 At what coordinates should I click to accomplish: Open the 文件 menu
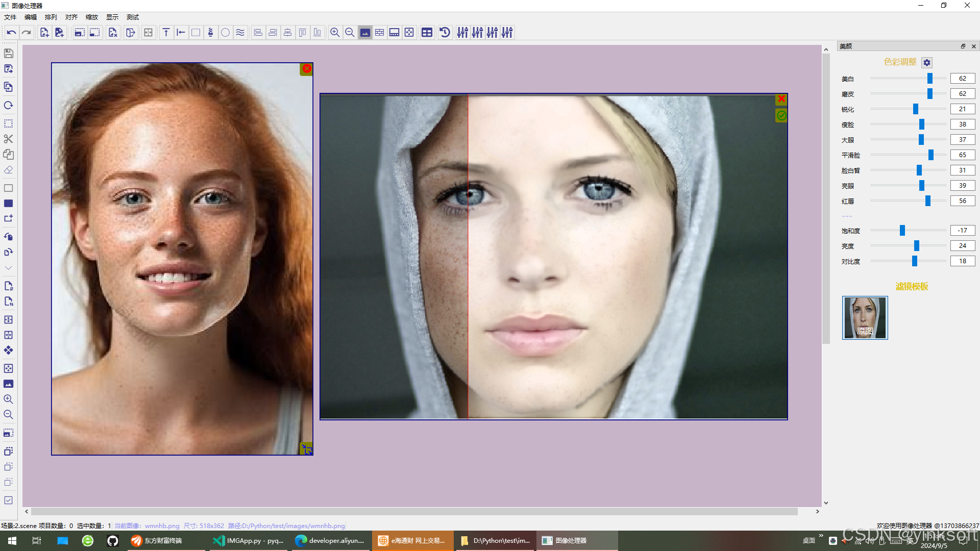coord(10,17)
